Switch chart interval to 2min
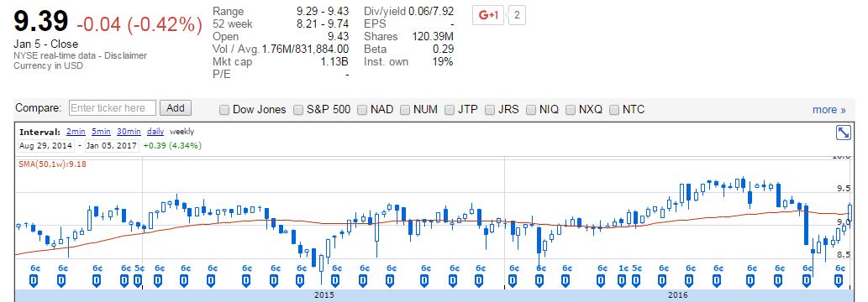The width and height of the screenshot is (868, 302). 75,132
